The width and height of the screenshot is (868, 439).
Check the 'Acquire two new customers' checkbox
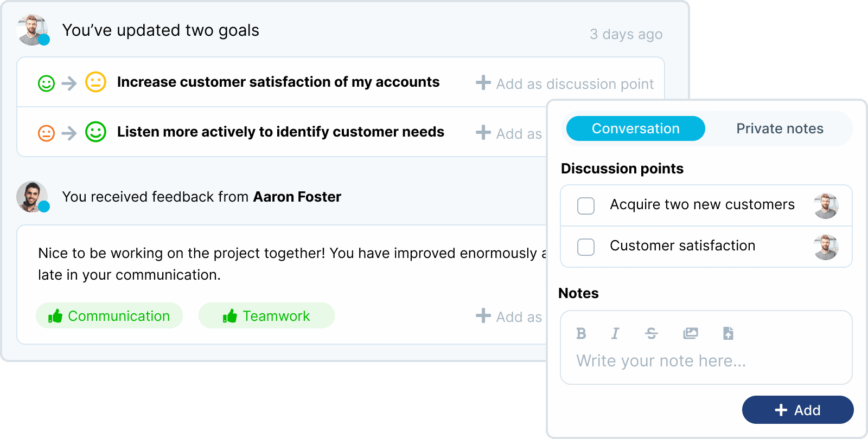click(x=586, y=206)
